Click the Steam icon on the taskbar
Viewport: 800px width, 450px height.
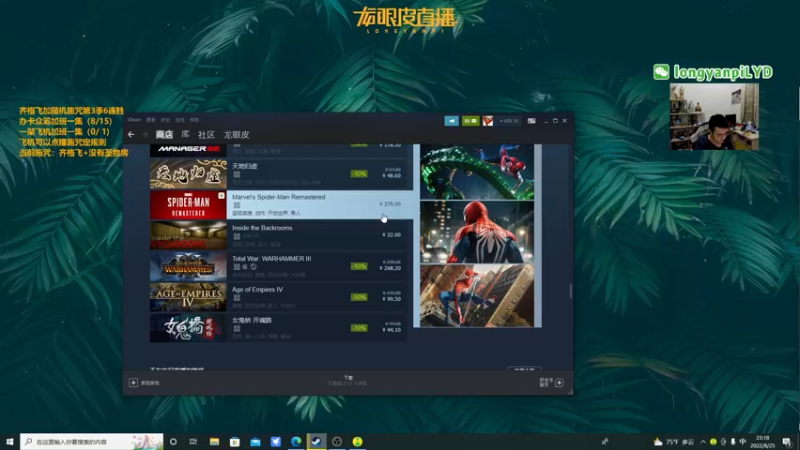point(316,441)
